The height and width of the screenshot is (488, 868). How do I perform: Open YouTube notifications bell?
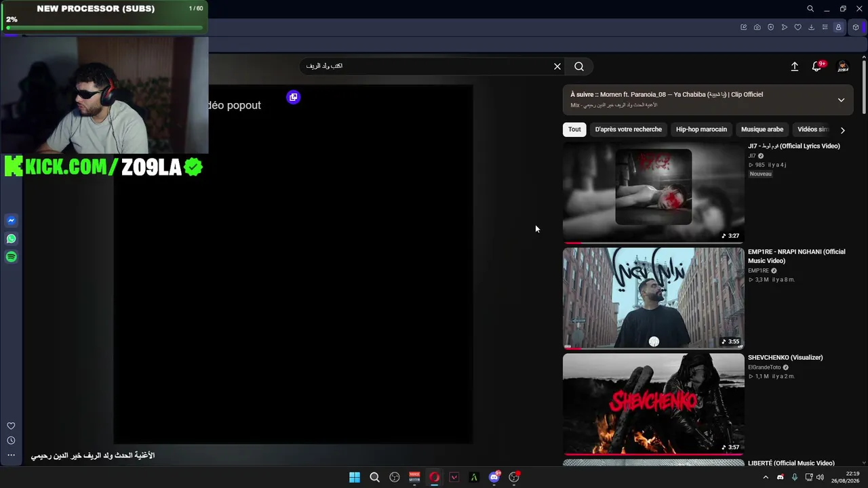tap(817, 66)
